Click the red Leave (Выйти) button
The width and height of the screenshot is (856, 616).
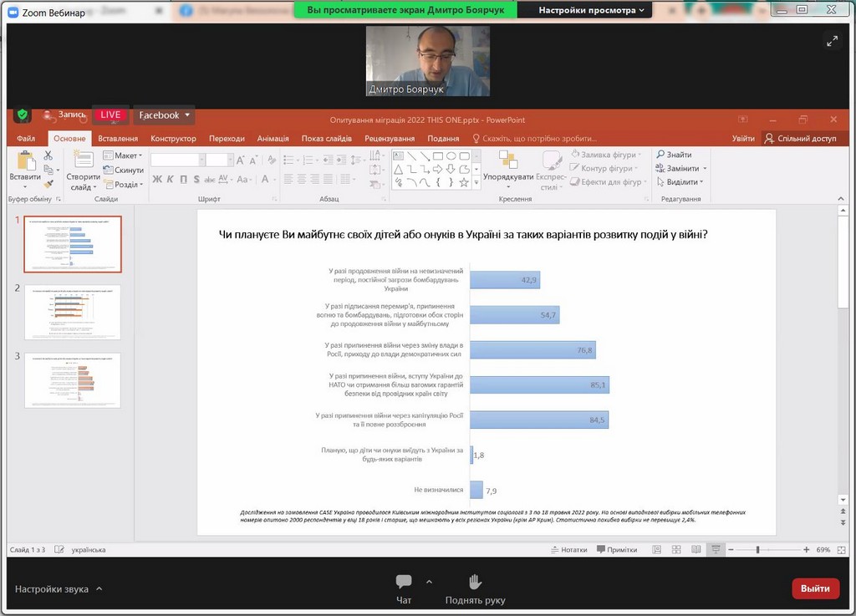point(815,588)
